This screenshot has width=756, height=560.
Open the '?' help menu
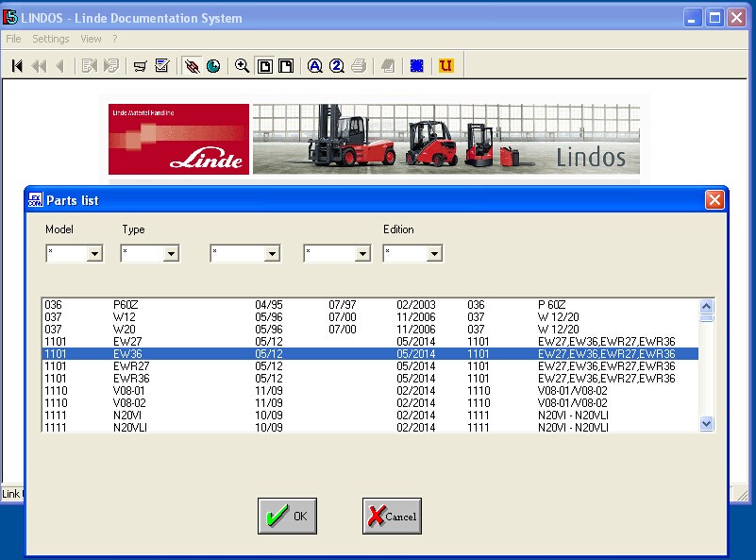[115, 39]
